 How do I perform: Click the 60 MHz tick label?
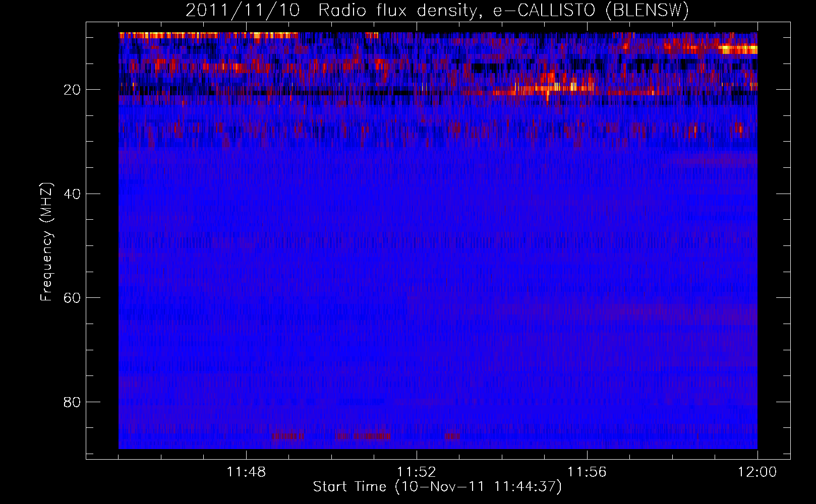click(x=72, y=298)
